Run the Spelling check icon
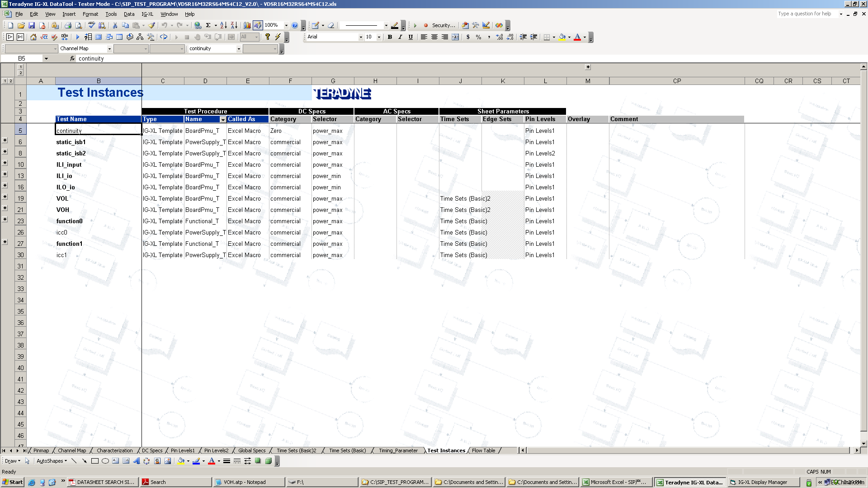Viewport: 868px width, 488px height. pos(91,25)
